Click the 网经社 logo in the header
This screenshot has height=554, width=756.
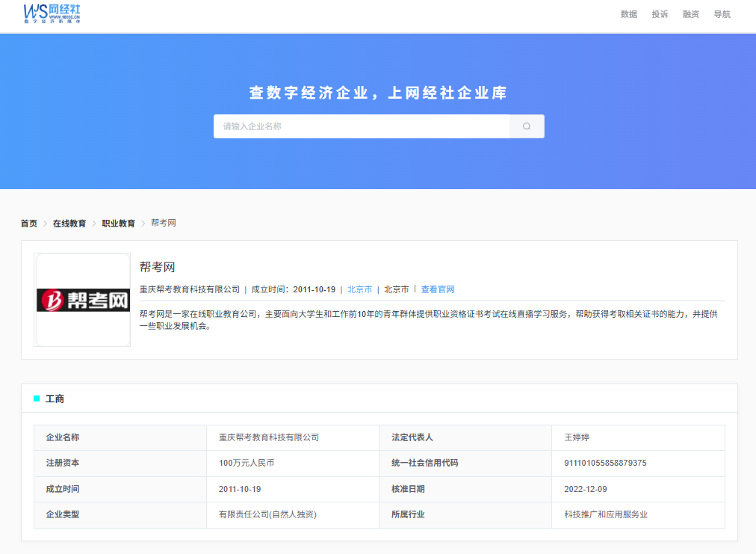[52, 13]
